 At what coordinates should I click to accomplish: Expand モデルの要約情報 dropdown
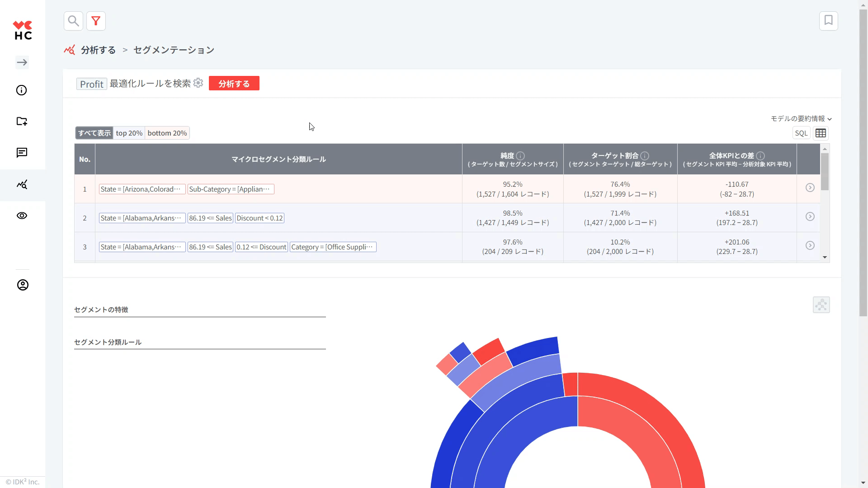801,118
